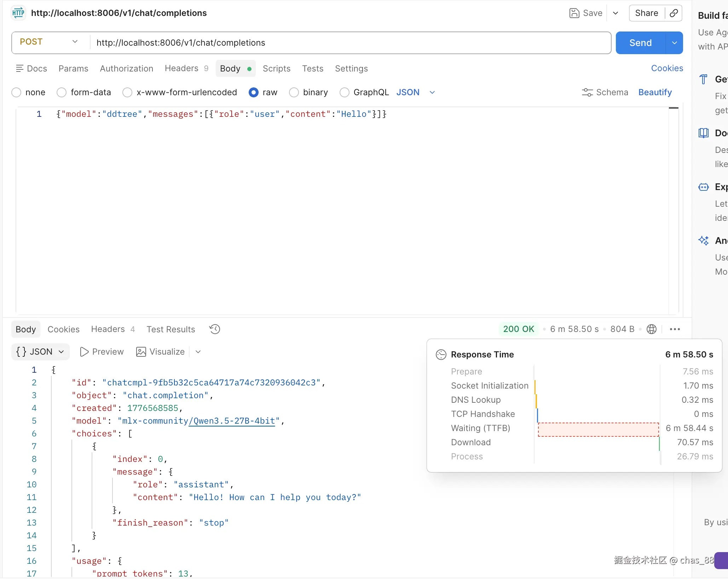This screenshot has height=579, width=728.
Task: Click the Beautify link
Action: click(x=655, y=92)
